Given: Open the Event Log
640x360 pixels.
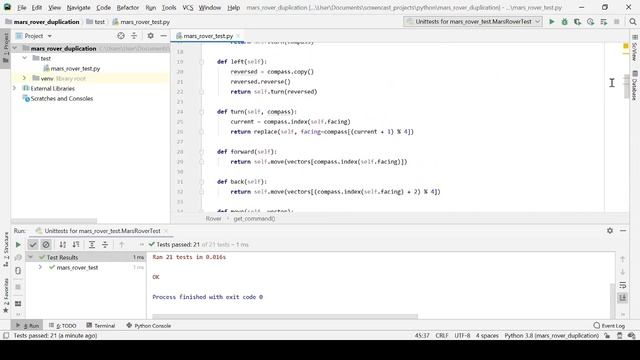Looking at the screenshot, I should click(x=609, y=326).
